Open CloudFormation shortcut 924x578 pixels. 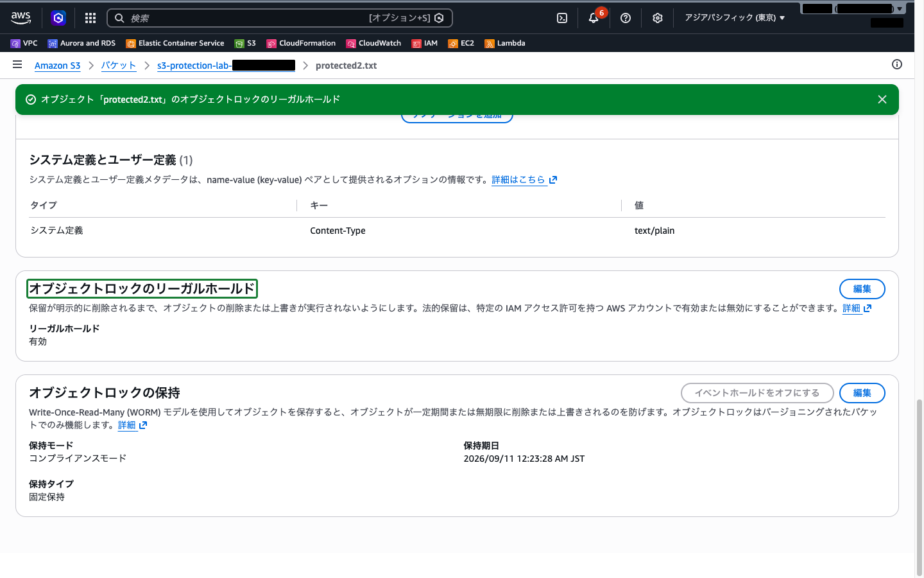coord(301,43)
